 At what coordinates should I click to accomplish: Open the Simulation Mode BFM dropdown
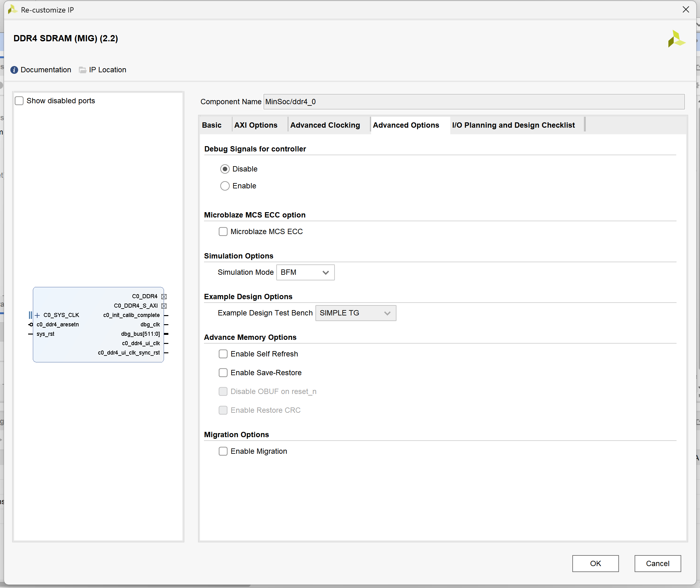click(x=305, y=273)
